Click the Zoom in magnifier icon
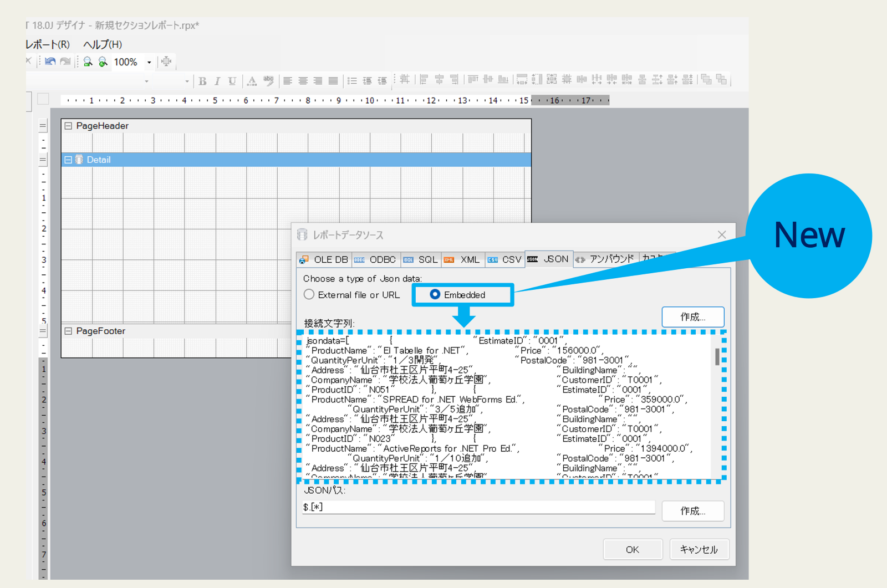This screenshot has height=588, width=887. (103, 62)
